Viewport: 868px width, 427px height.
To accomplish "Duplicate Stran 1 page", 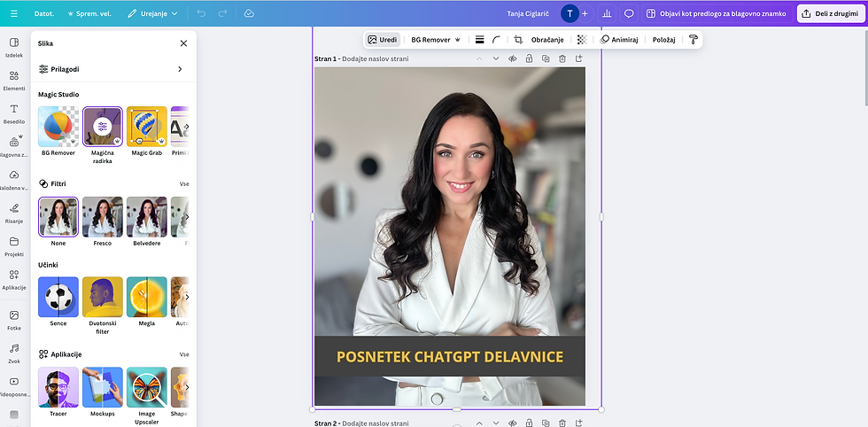I will pos(546,58).
